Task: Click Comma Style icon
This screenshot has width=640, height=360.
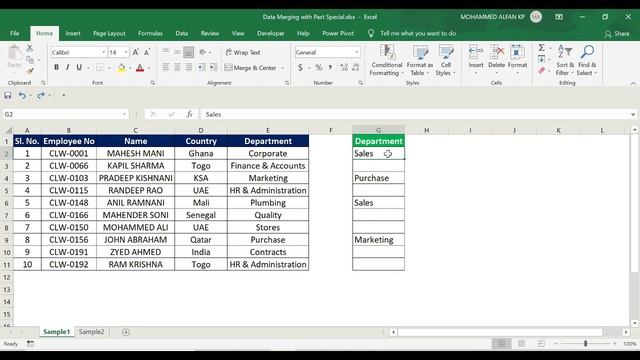Action: (330, 67)
